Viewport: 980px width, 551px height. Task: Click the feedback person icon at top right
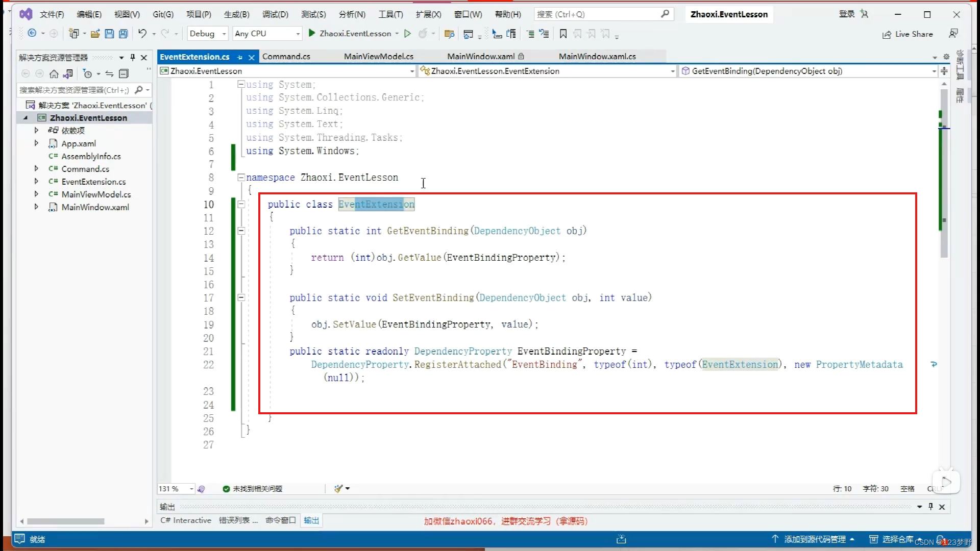click(x=953, y=34)
